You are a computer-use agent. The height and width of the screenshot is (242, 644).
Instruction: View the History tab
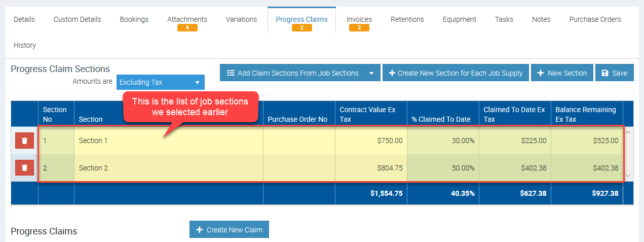click(25, 45)
